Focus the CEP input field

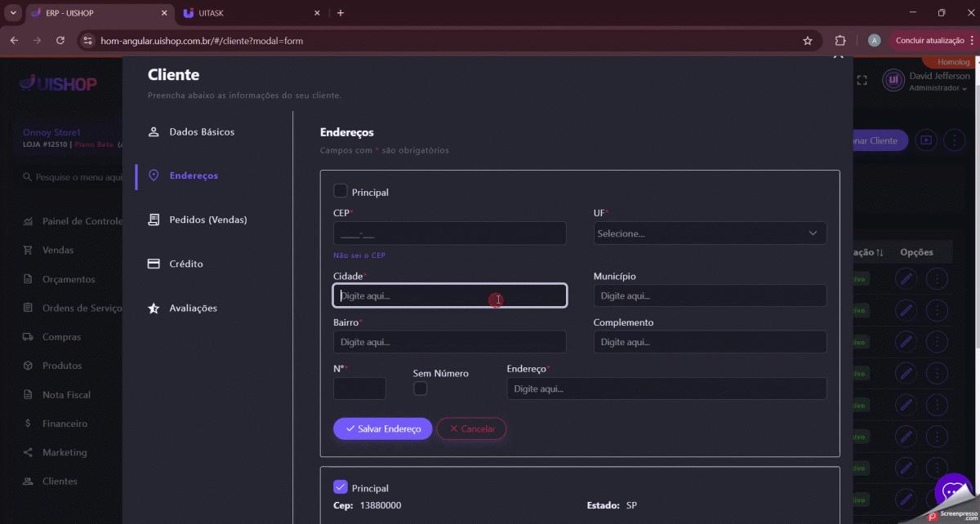pyautogui.click(x=449, y=233)
